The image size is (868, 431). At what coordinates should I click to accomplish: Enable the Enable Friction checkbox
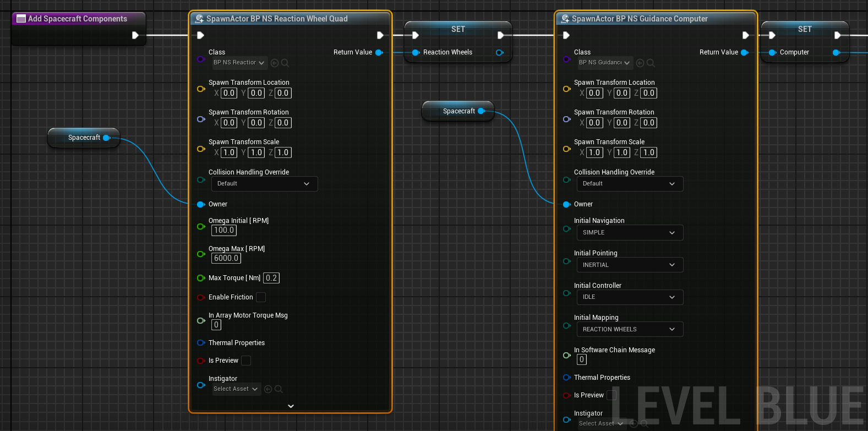(261, 297)
